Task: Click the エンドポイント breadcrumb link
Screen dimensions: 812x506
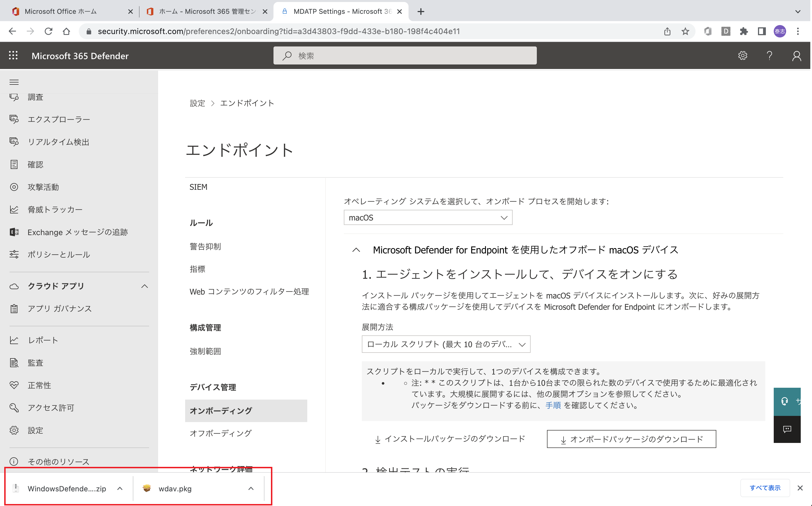Action: point(247,103)
